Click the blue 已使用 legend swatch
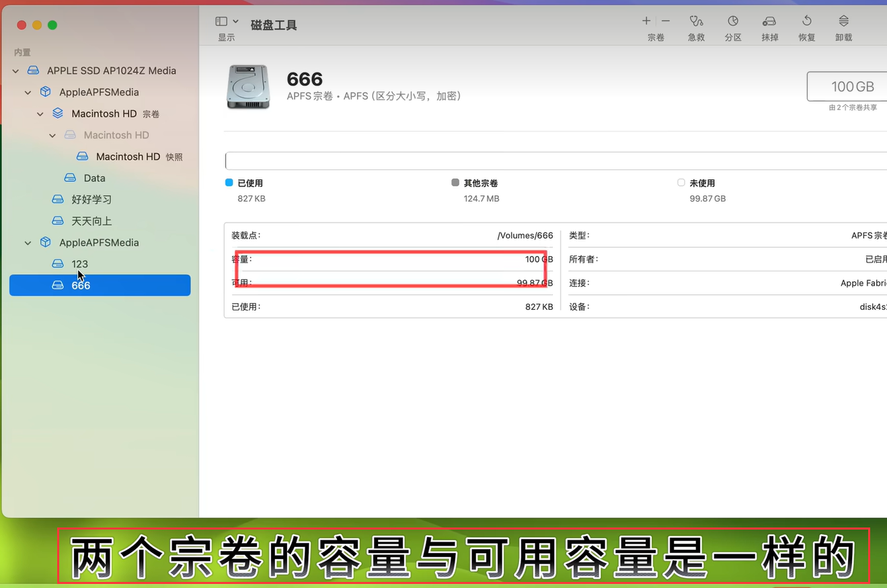887x588 pixels. tap(229, 182)
